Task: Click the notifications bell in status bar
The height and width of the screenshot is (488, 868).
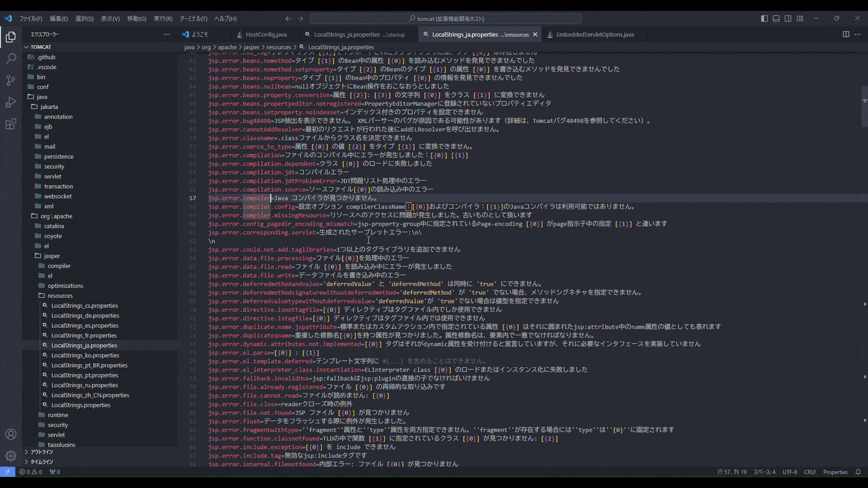Action: [x=857, y=472]
